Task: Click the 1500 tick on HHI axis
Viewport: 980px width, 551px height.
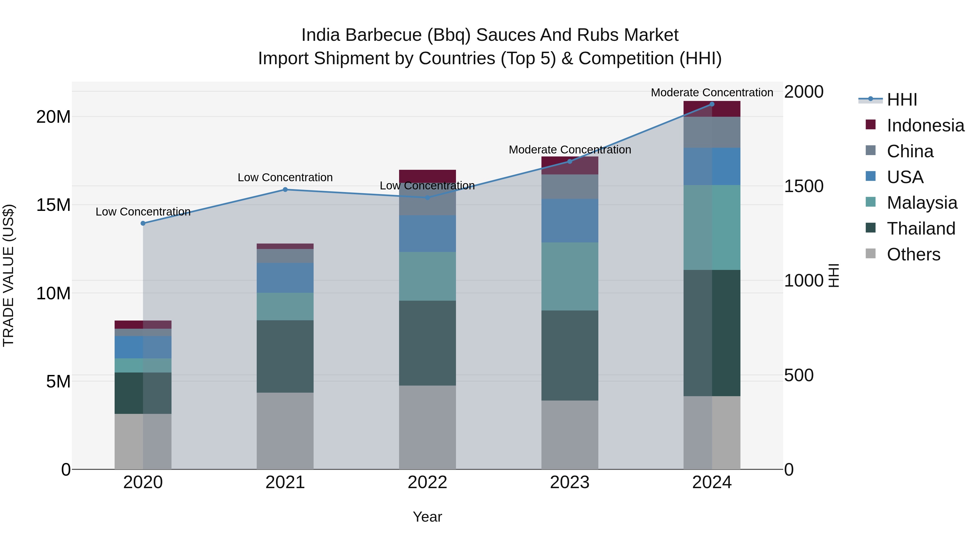Action: tap(804, 186)
